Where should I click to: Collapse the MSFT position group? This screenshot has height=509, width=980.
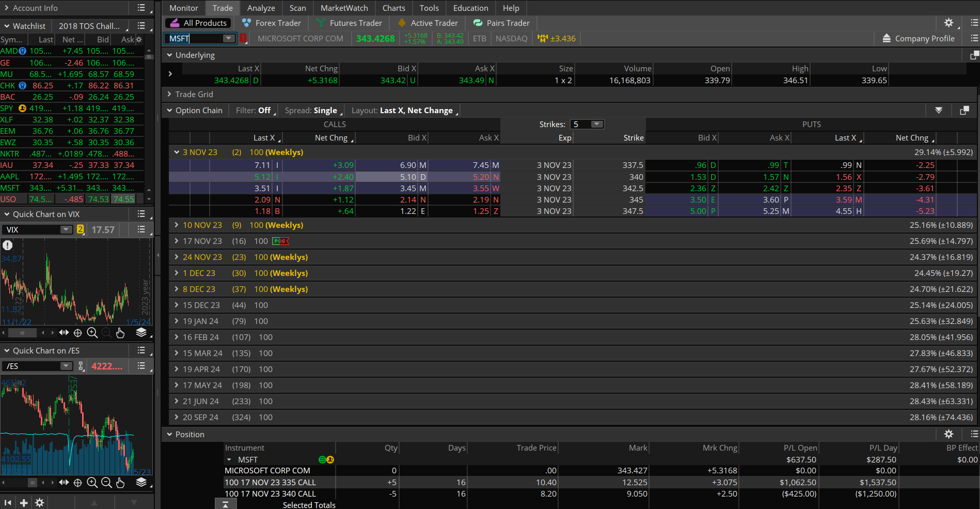229,459
